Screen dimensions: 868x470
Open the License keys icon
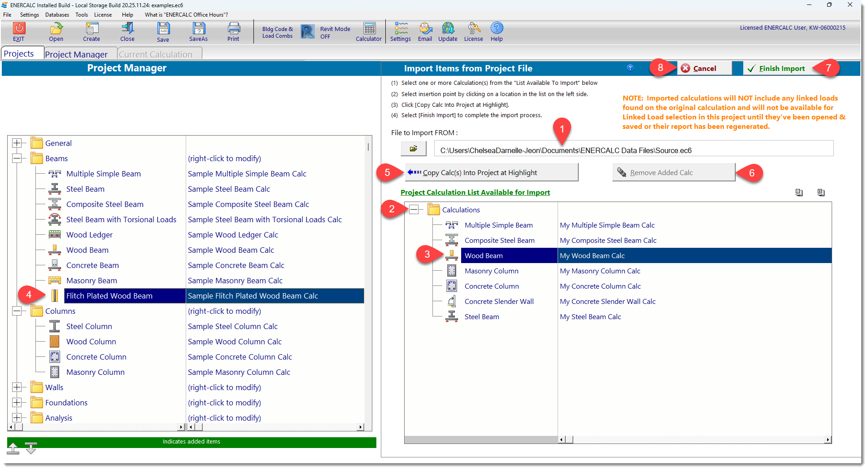pyautogui.click(x=473, y=31)
